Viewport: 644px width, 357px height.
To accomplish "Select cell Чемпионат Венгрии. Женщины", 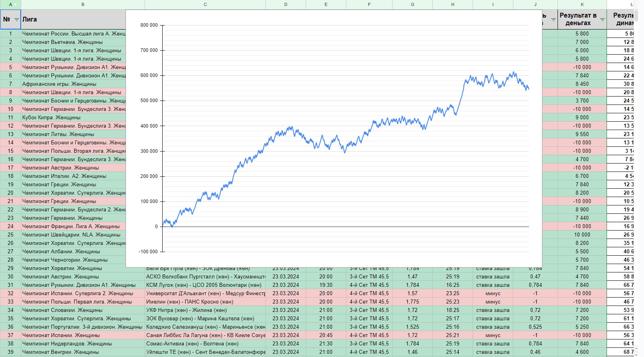I will pyautogui.click(x=83, y=352).
